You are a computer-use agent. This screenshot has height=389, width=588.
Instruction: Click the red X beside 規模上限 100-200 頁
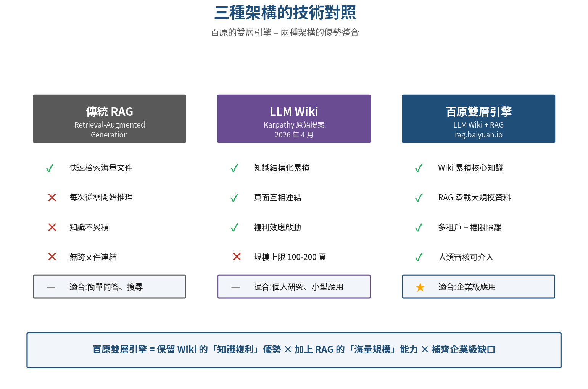click(237, 257)
